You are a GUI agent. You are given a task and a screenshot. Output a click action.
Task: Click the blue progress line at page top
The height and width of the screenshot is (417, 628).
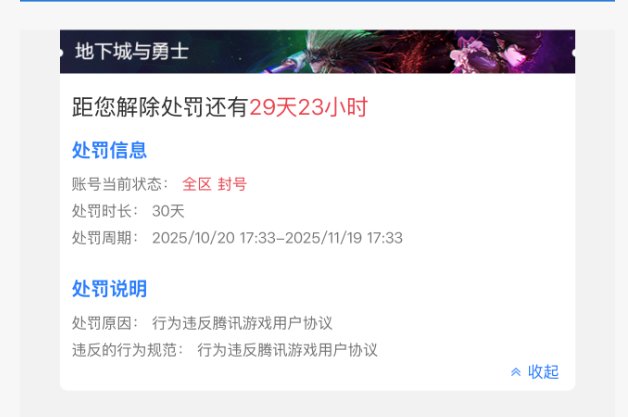pos(317,1)
